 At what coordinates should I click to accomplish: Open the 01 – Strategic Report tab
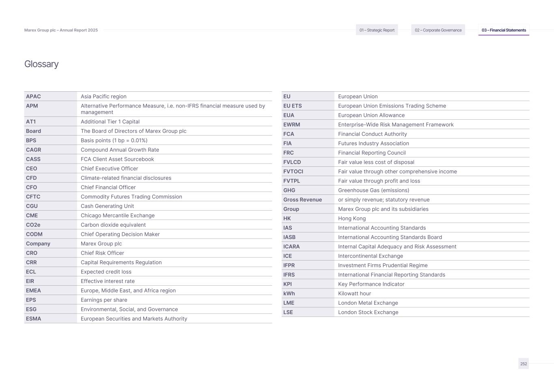point(377,30)
